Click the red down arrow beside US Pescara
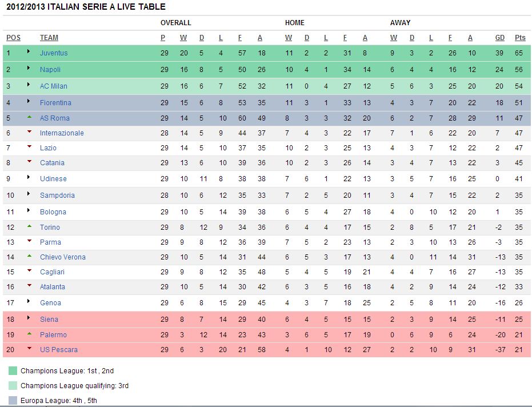 [29, 349]
